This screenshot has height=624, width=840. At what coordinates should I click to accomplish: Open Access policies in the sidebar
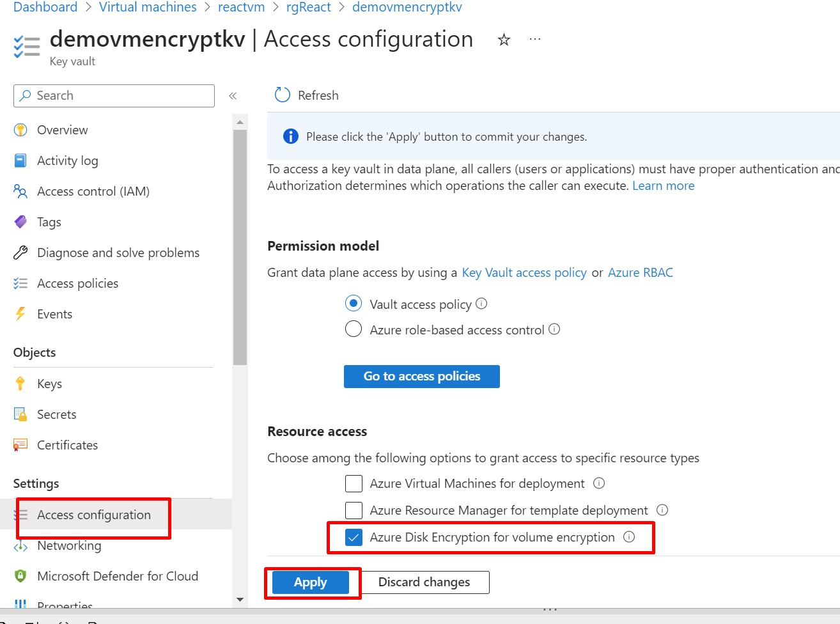coord(77,283)
